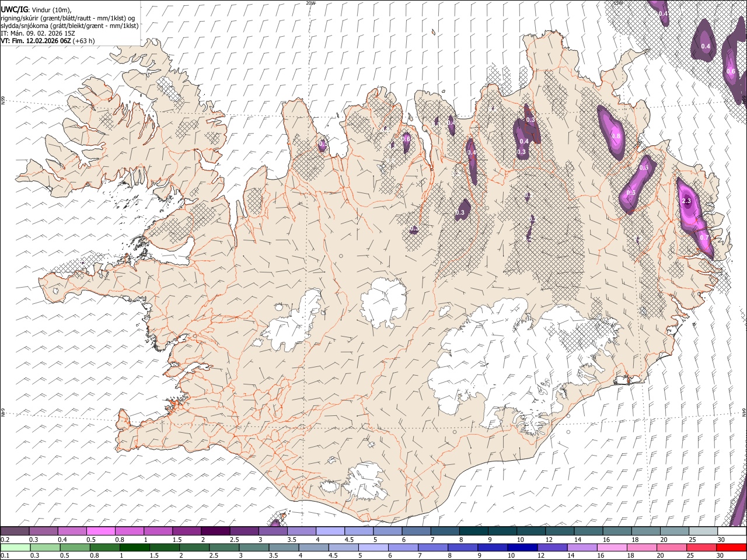The width and height of the screenshot is (747, 560).
Task: Click the "2.3" snowfall value on the map
Action: pyautogui.click(x=686, y=201)
